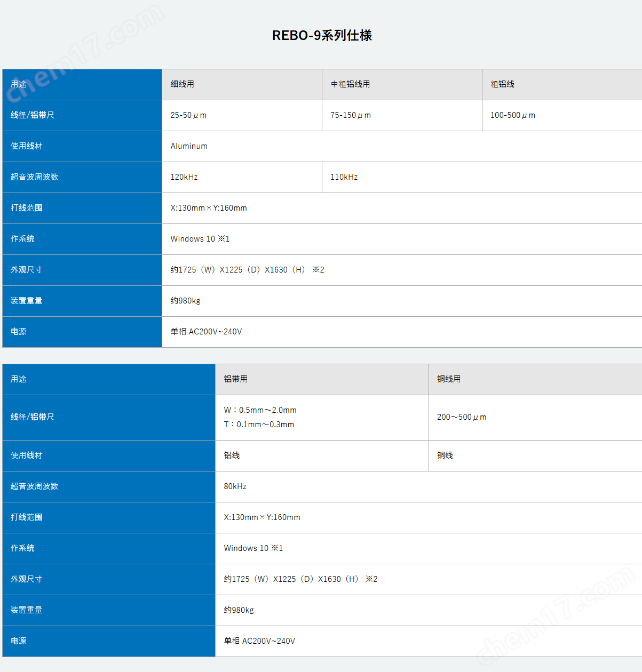
Task: Click 单相 AC200V~240V in the first table
Action: 206,332
